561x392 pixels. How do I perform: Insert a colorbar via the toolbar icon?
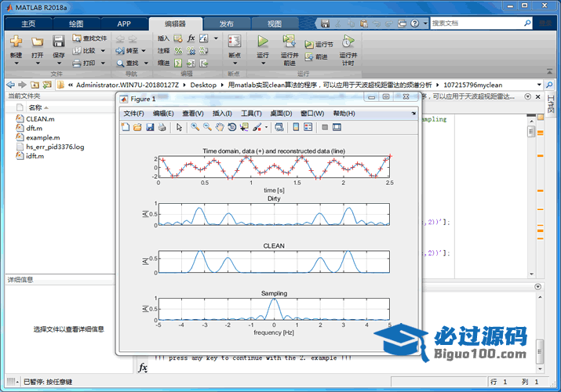point(296,127)
